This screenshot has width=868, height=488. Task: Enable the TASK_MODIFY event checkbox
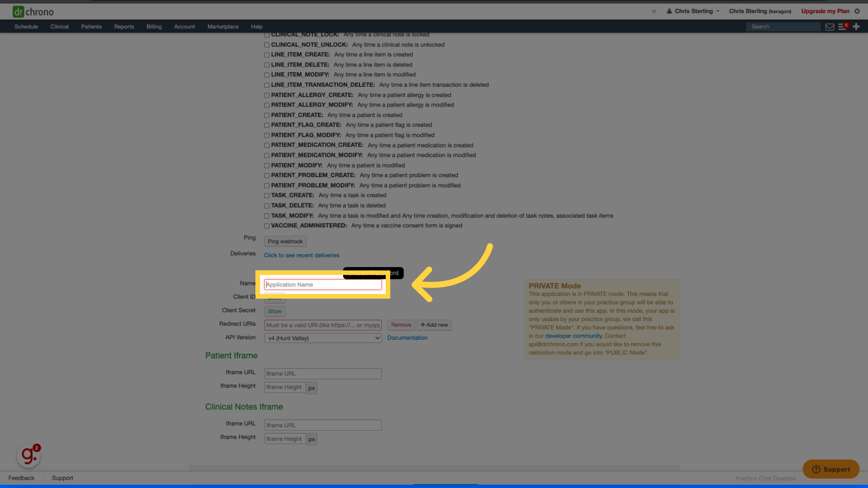tap(267, 216)
